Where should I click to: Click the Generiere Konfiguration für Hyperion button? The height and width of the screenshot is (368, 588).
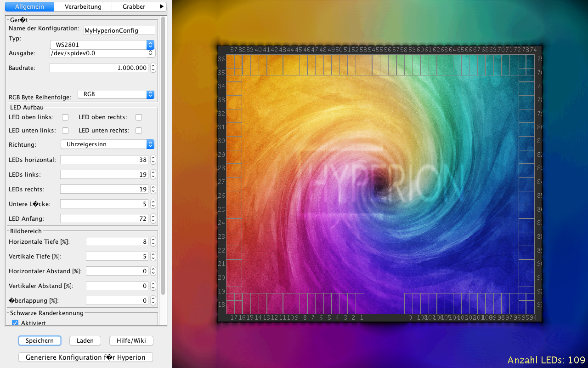click(85, 357)
